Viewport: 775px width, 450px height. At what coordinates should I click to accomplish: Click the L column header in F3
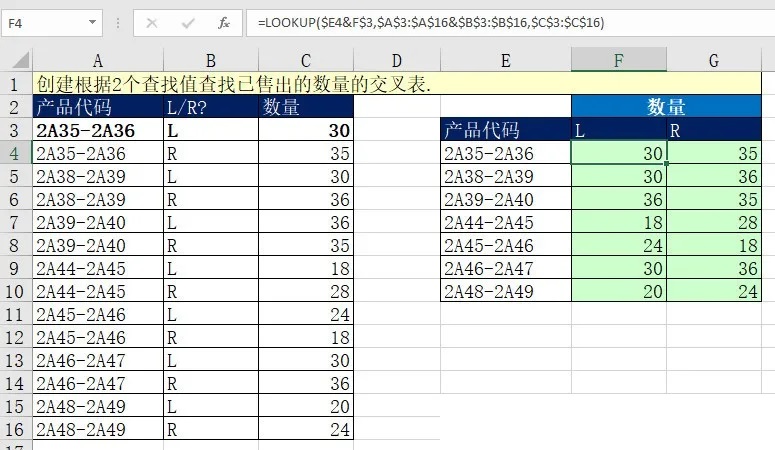(619, 130)
